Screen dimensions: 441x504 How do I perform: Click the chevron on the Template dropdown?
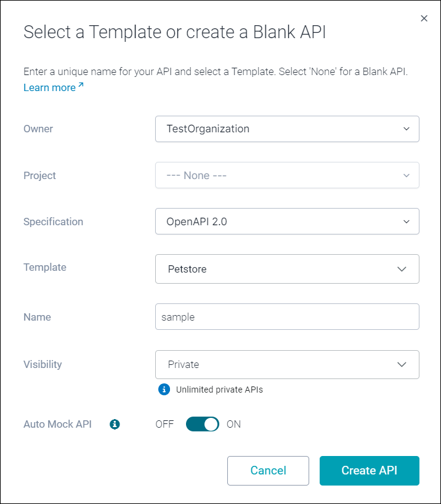[x=402, y=269]
